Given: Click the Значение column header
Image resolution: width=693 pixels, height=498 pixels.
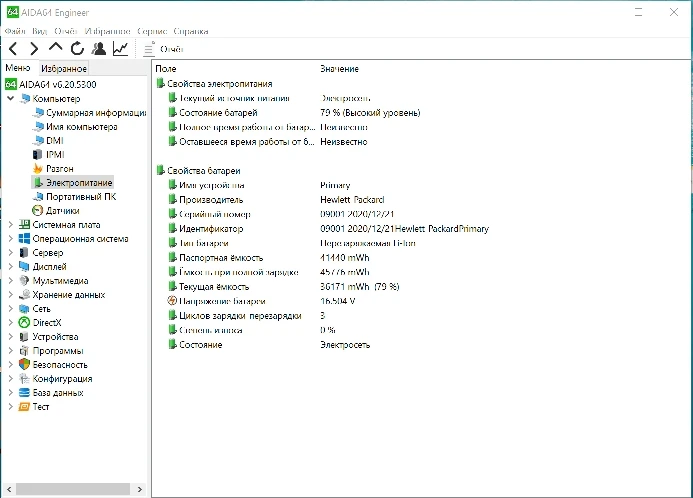Looking at the screenshot, I should click(x=339, y=68).
